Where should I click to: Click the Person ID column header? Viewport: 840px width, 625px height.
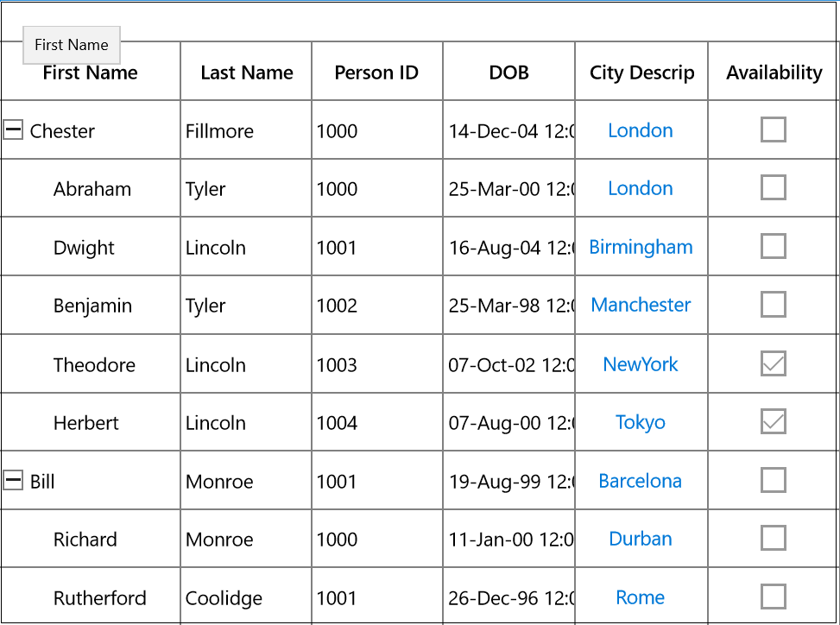tap(377, 72)
